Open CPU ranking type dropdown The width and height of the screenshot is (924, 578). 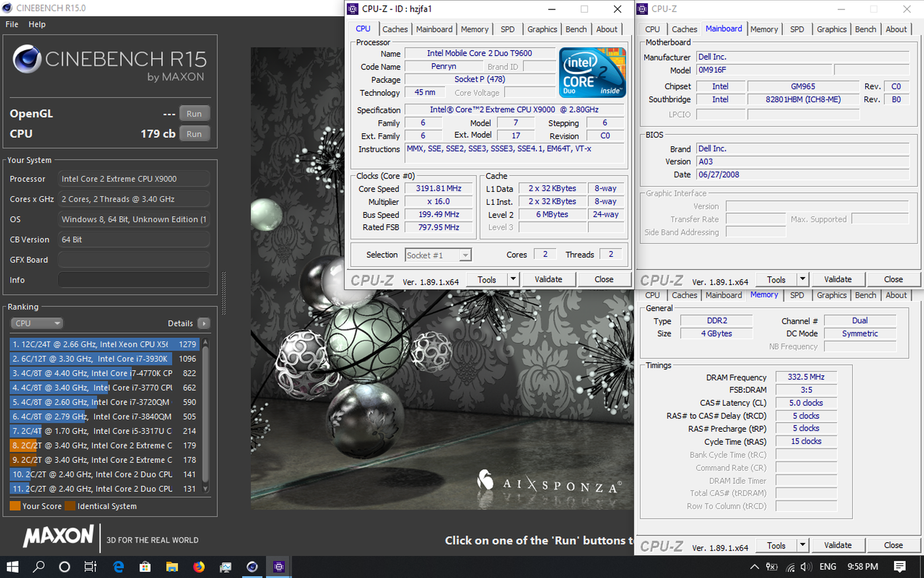[x=37, y=323]
